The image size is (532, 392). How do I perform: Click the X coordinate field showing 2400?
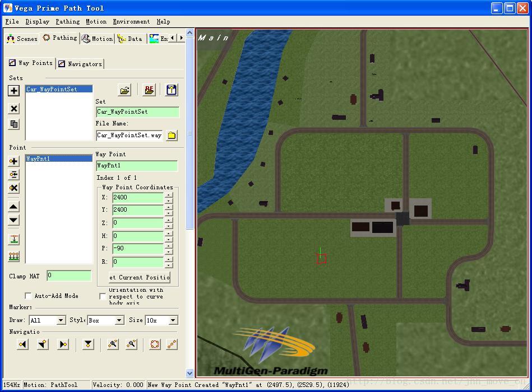(138, 198)
